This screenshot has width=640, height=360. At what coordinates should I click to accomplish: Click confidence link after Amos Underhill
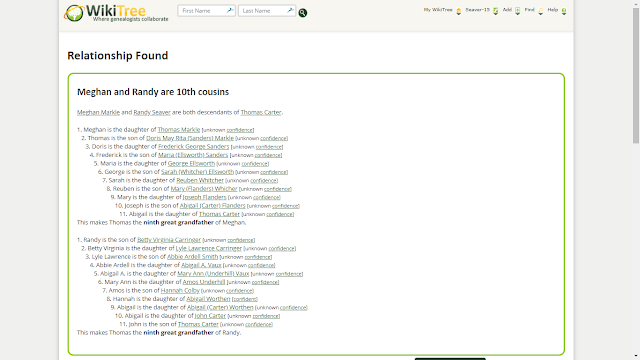[265, 282]
